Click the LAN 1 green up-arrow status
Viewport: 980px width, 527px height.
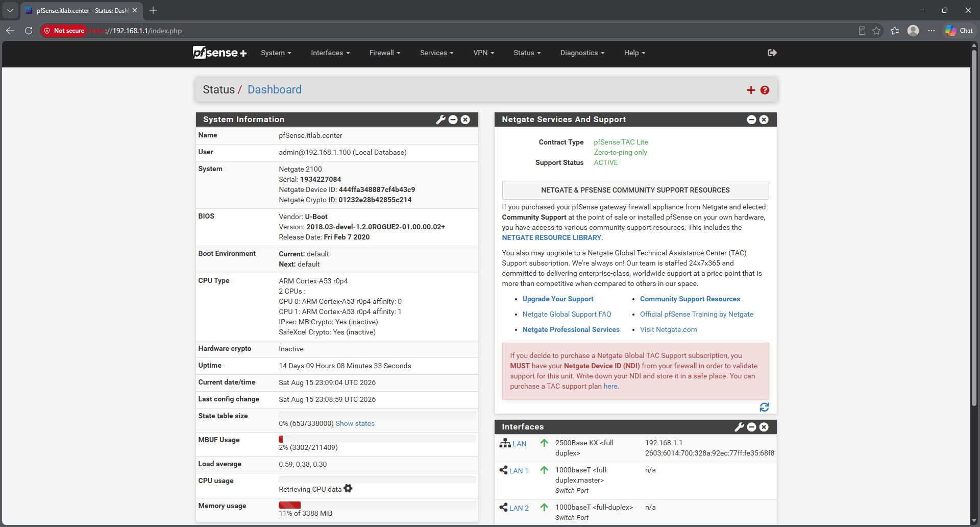tap(545, 470)
